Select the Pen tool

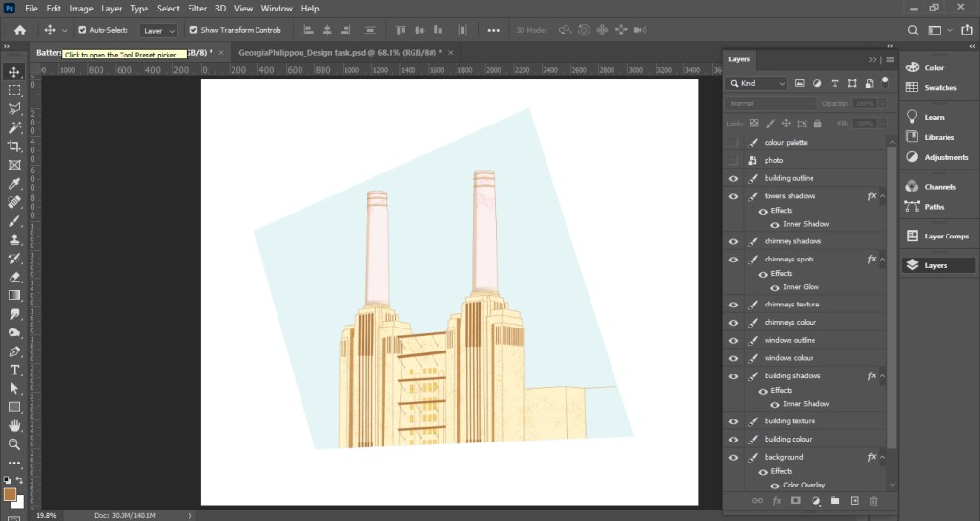pos(14,351)
